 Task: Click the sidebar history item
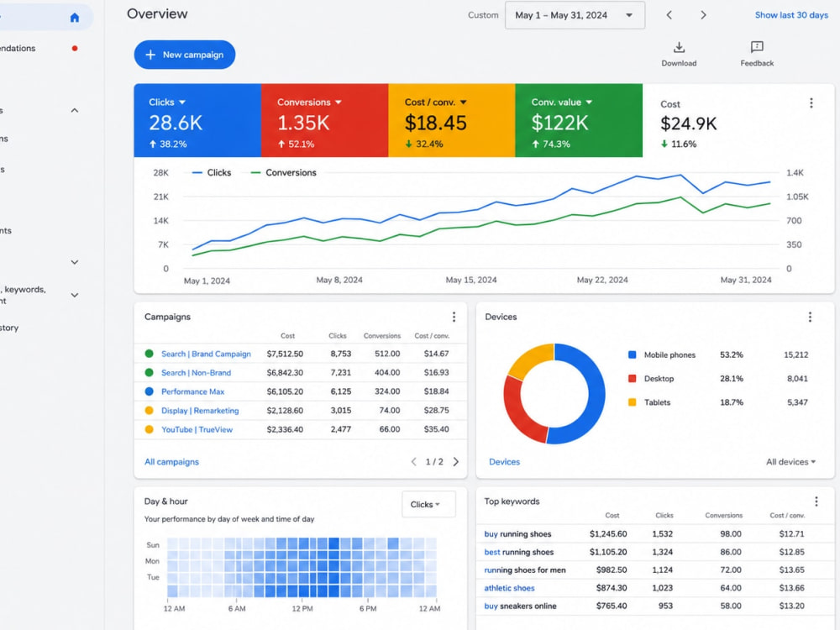point(9,328)
